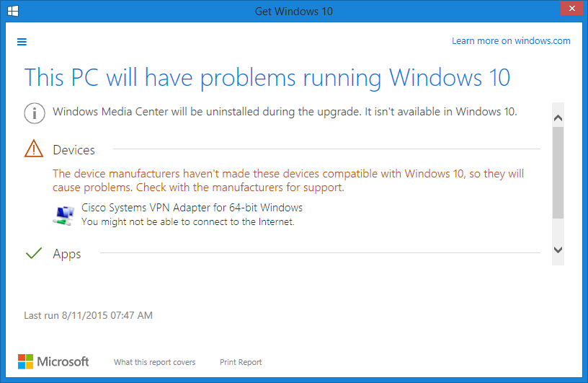
Task: Click the scroll down arrow
Action: click(x=558, y=250)
